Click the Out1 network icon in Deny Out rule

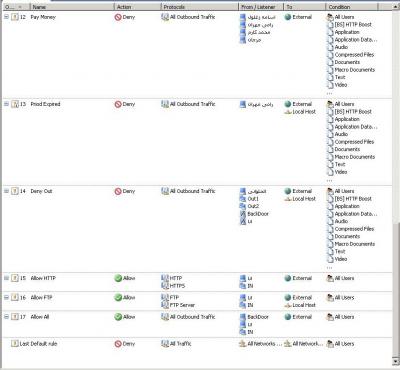click(243, 199)
